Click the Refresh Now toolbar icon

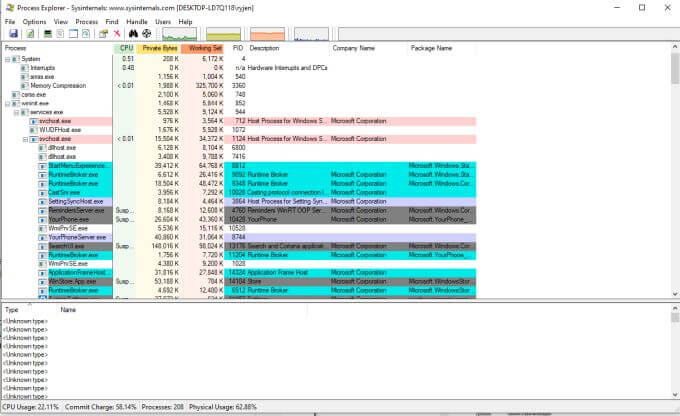coord(30,33)
